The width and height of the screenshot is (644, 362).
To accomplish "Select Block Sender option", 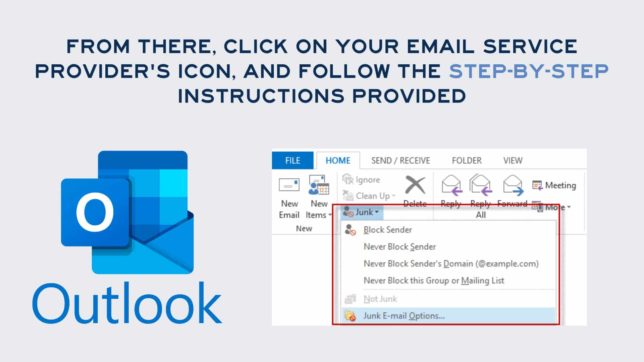I will coord(388,229).
